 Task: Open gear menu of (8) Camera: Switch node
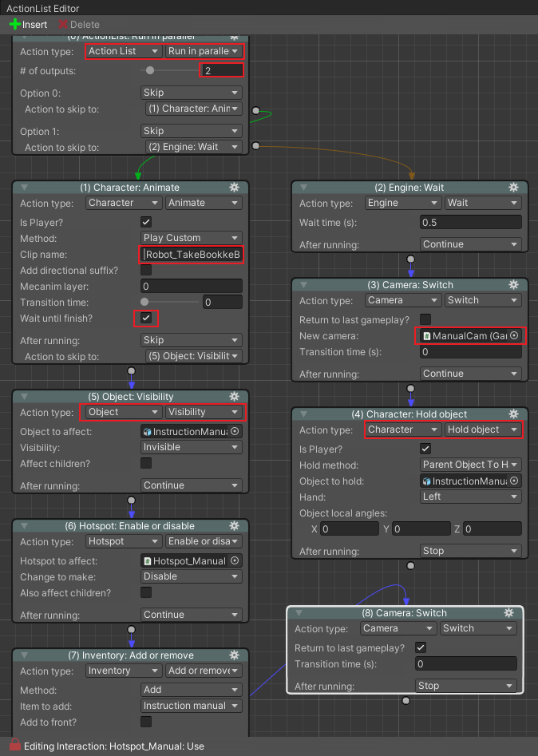tap(509, 613)
